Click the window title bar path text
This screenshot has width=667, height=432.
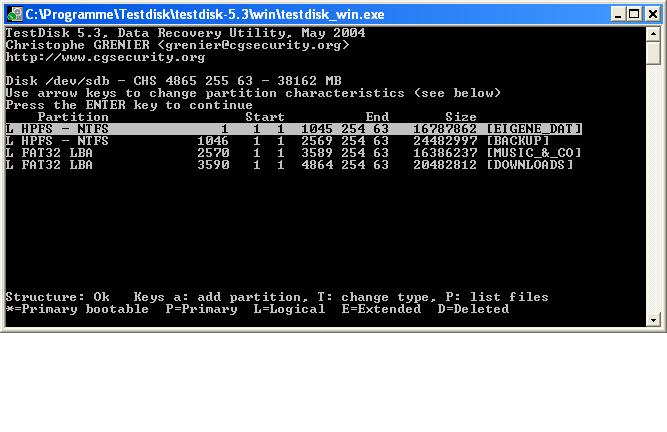tap(205, 14)
